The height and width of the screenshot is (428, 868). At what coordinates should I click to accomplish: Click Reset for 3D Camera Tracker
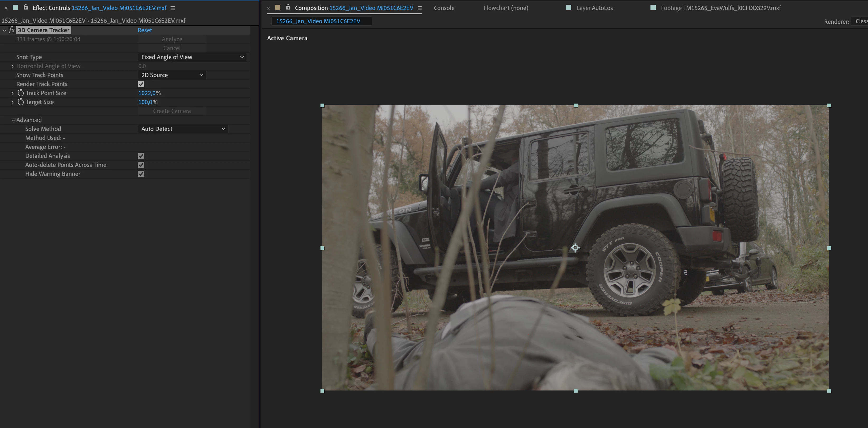tap(145, 30)
